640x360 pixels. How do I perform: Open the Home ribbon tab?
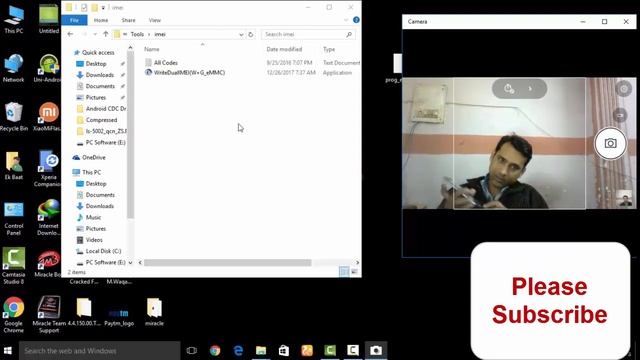click(x=101, y=20)
